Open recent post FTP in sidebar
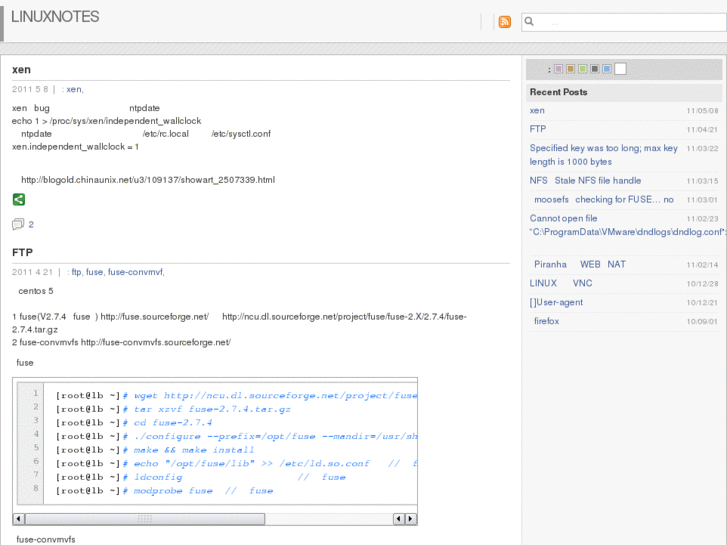The height and width of the screenshot is (545, 727). [538, 129]
